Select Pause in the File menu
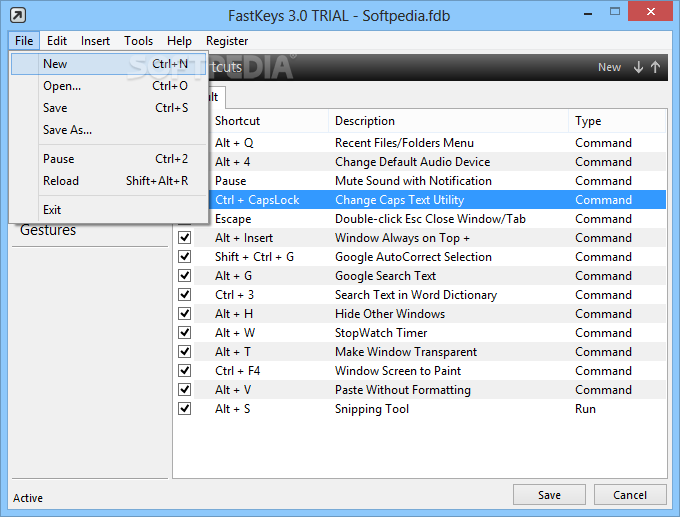680x517 pixels. click(x=108, y=159)
